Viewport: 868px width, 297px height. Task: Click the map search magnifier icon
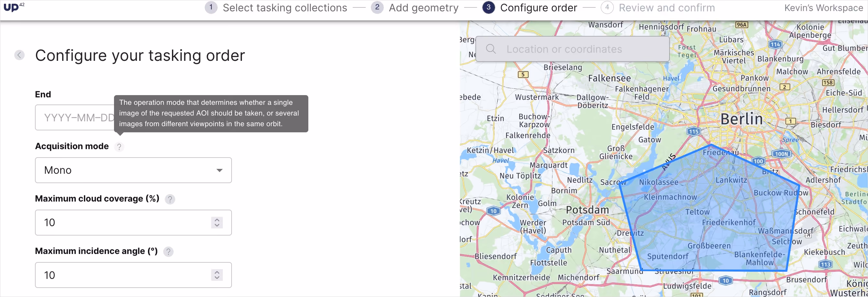(x=491, y=49)
